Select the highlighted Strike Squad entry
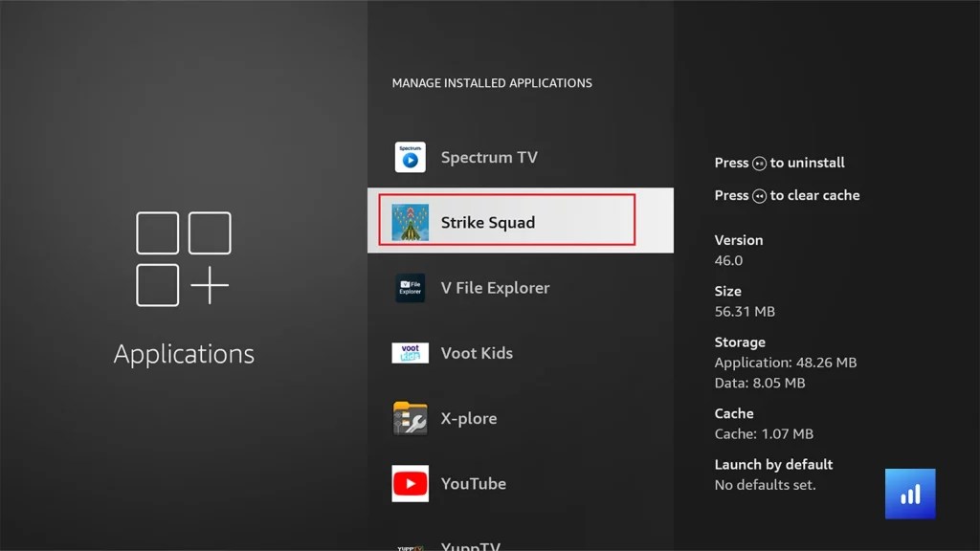 pos(520,220)
